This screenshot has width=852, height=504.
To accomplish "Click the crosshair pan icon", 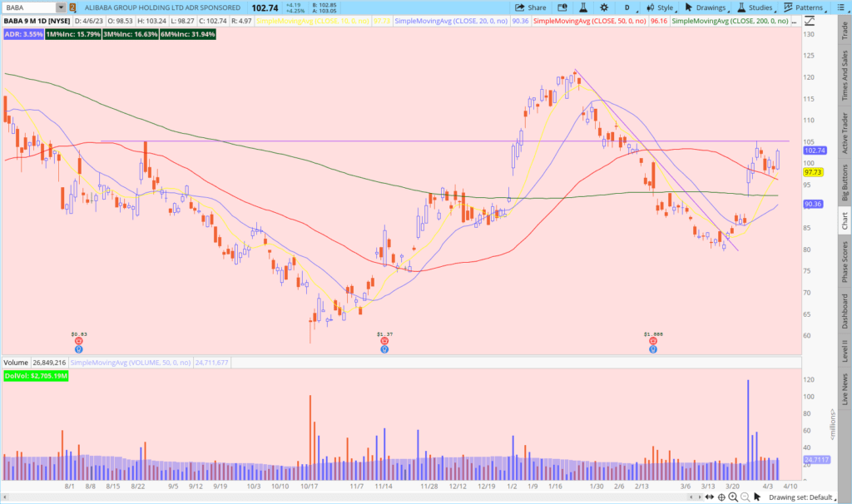I will [721, 497].
